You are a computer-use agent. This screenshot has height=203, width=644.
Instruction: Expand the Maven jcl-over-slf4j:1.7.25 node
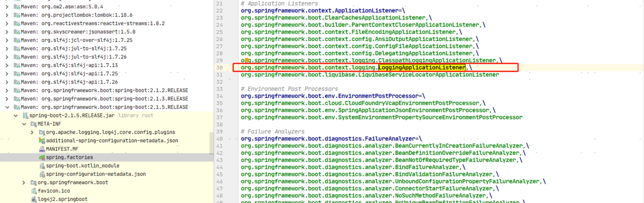pos(7,40)
